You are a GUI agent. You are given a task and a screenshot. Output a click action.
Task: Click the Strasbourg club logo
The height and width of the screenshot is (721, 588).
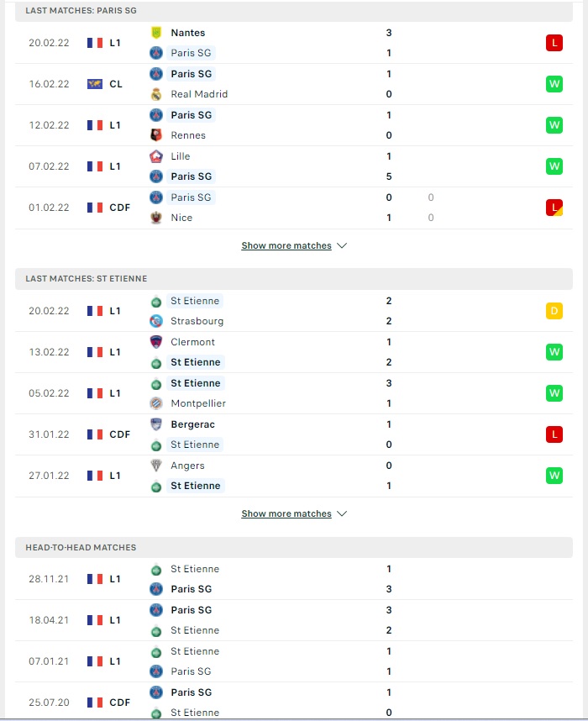[x=156, y=321]
